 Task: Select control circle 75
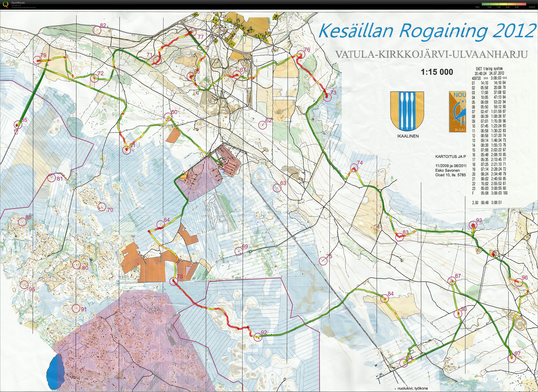[x=323, y=261]
